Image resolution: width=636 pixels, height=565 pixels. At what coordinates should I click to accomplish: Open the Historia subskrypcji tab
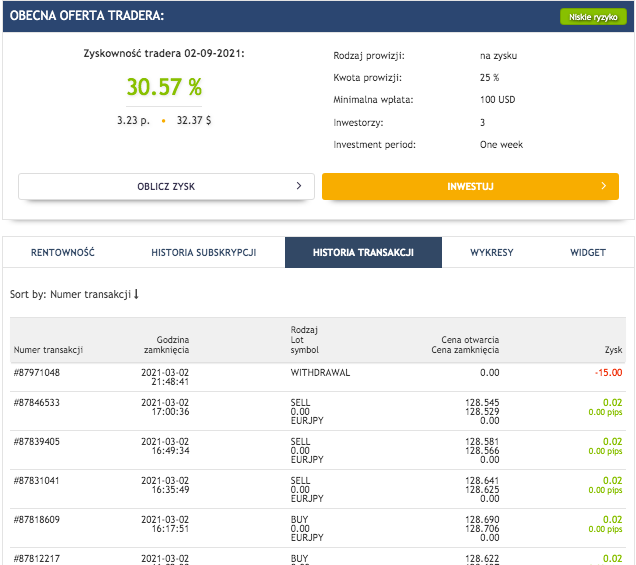[x=203, y=253]
